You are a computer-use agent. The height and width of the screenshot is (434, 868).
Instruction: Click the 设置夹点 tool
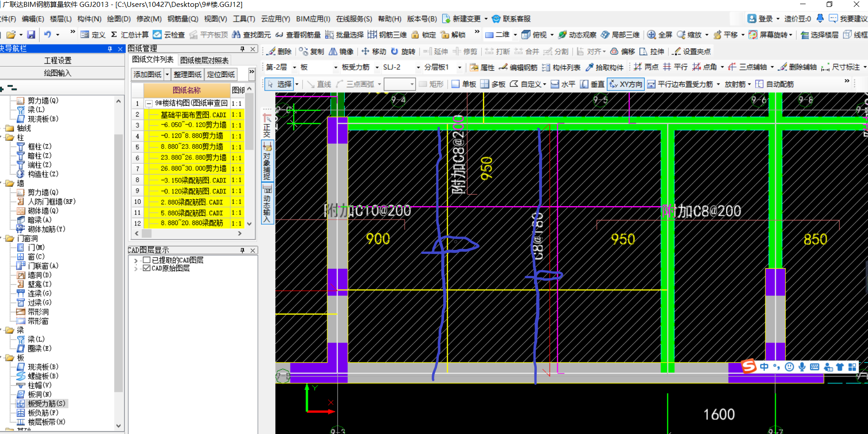point(691,51)
